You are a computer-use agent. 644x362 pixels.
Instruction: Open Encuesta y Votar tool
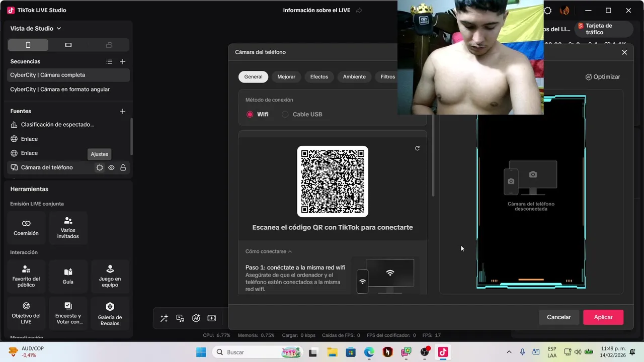[x=68, y=313]
